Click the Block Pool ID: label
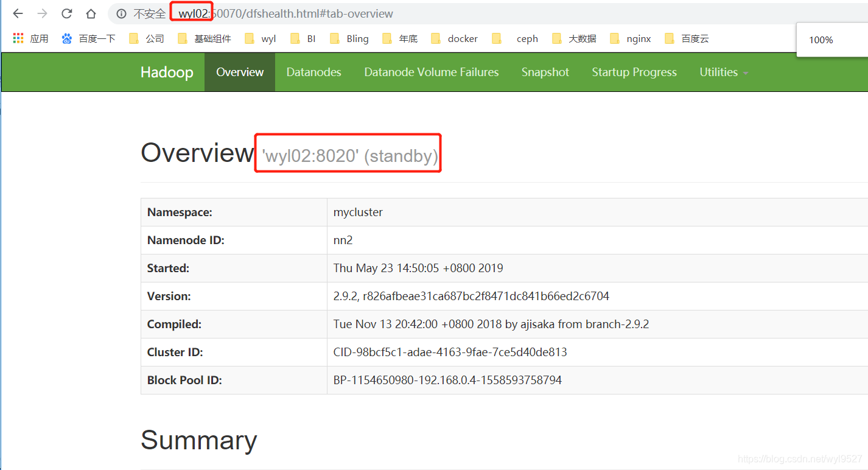This screenshot has height=470, width=868. pyautogui.click(x=184, y=380)
